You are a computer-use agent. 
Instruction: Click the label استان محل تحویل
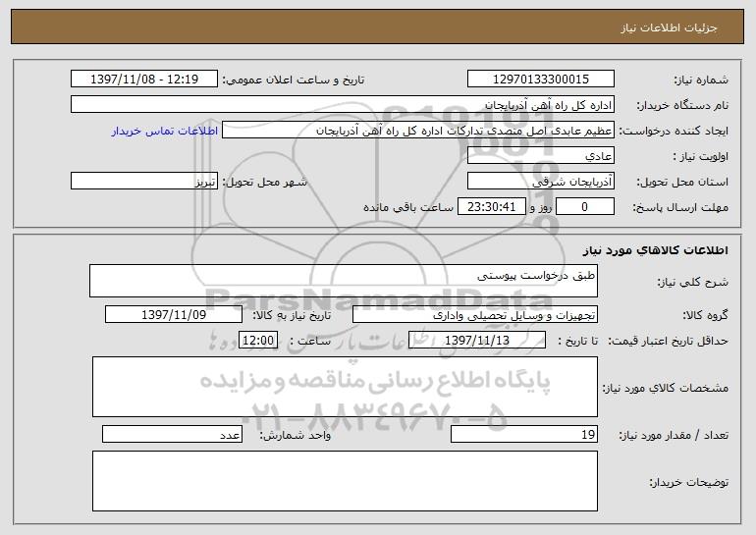pyautogui.click(x=682, y=182)
